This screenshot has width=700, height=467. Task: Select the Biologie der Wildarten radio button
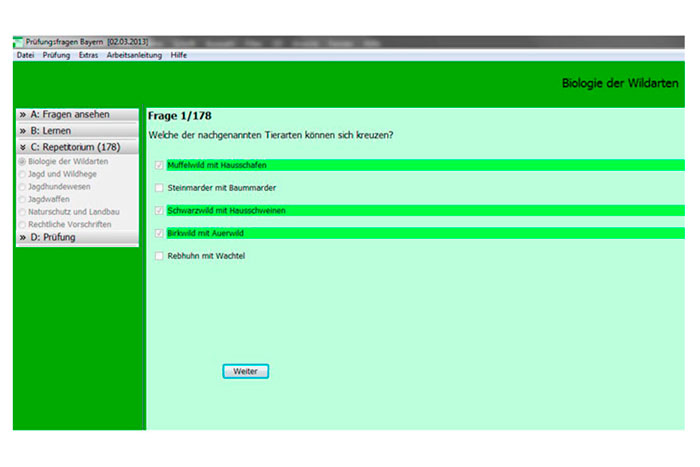(x=22, y=161)
